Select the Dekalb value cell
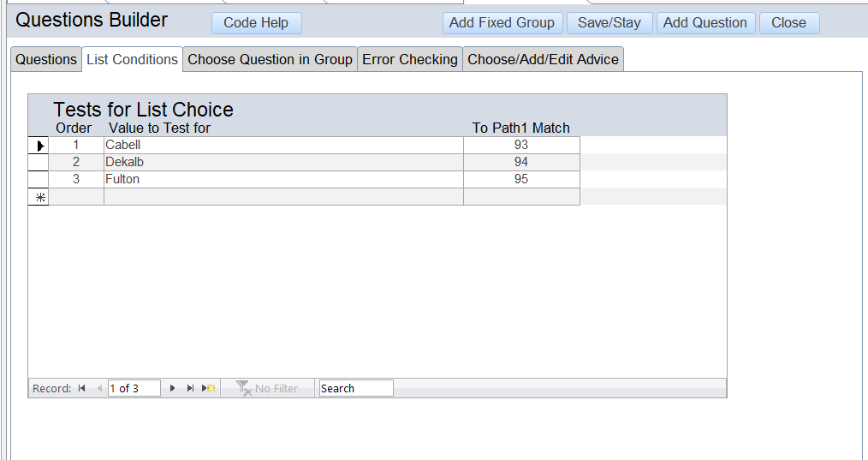This screenshot has height=460, width=868. (282, 162)
